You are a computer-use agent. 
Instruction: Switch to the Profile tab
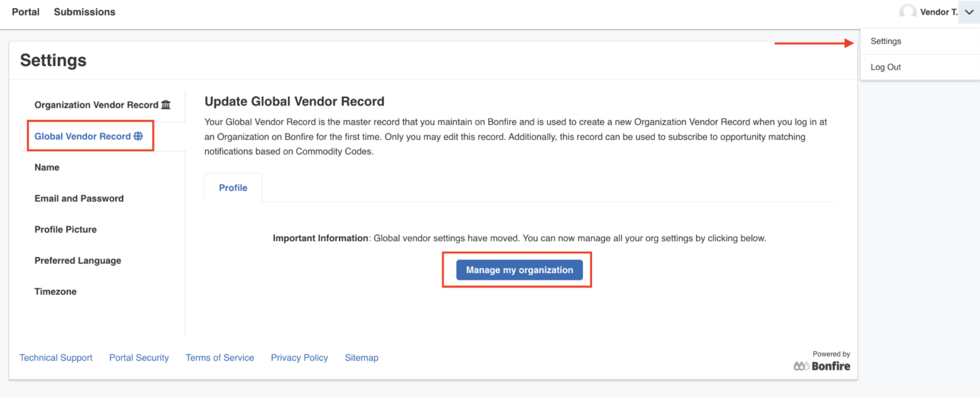coord(233,188)
